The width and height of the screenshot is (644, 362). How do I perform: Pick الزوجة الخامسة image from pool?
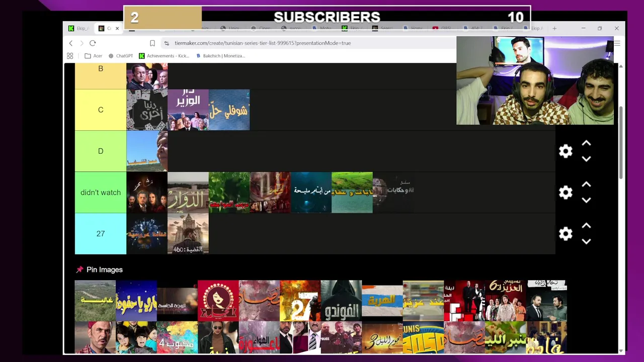(177, 301)
